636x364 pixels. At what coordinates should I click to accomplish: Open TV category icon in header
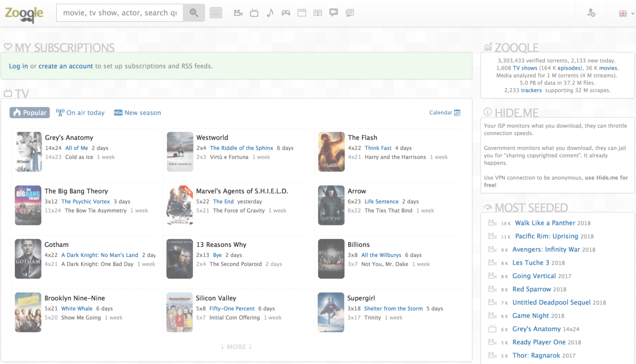click(254, 13)
